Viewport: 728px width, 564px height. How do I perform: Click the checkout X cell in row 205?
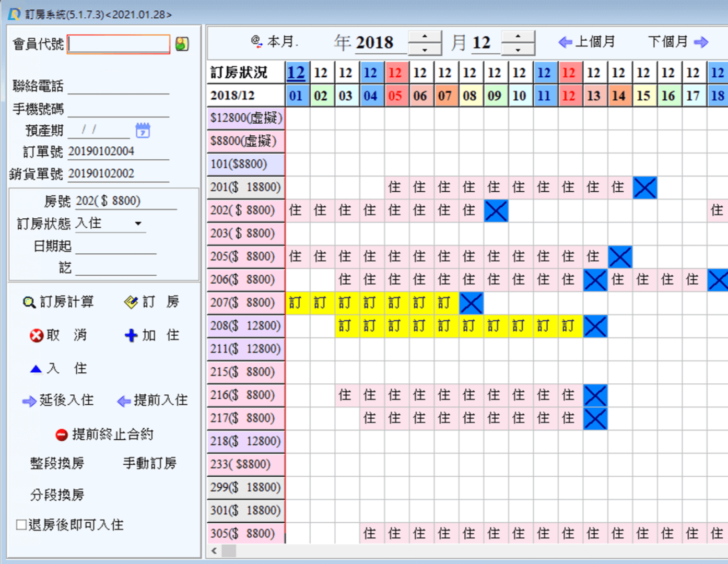tap(620, 256)
